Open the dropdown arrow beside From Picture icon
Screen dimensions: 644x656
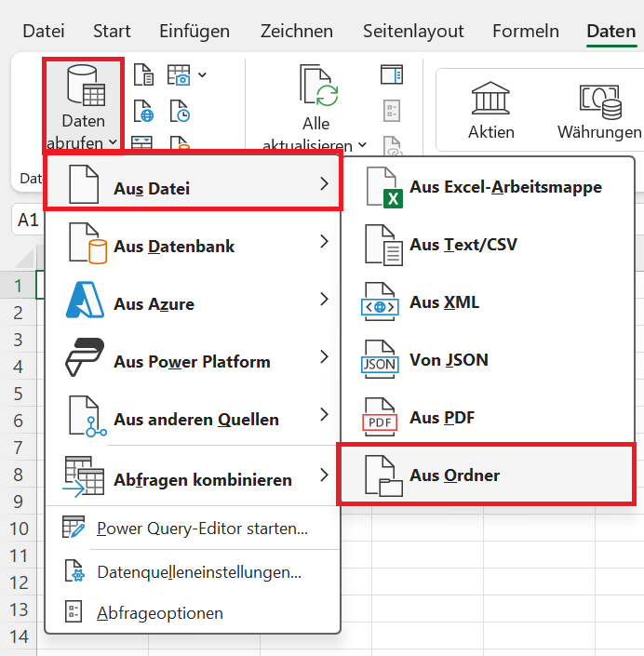coord(202,74)
